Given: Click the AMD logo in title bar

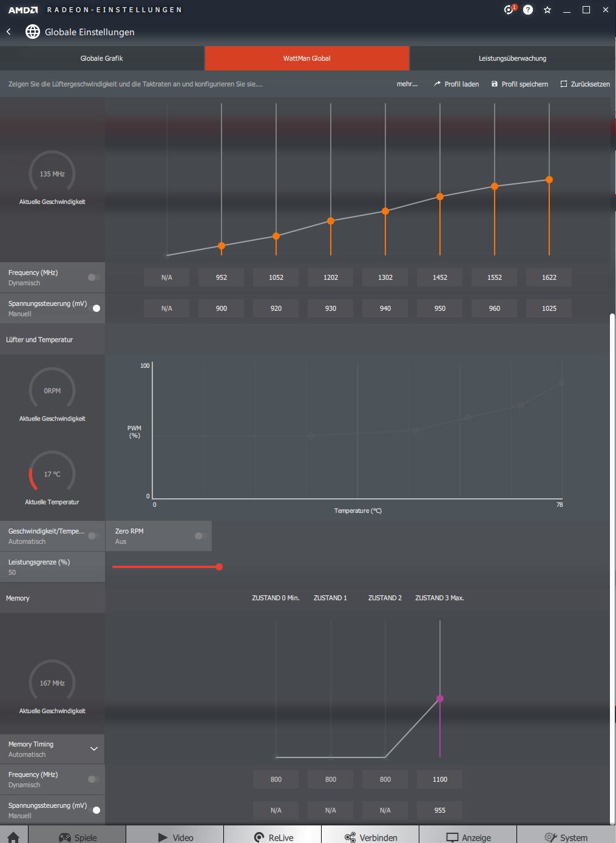Looking at the screenshot, I should pos(23,10).
